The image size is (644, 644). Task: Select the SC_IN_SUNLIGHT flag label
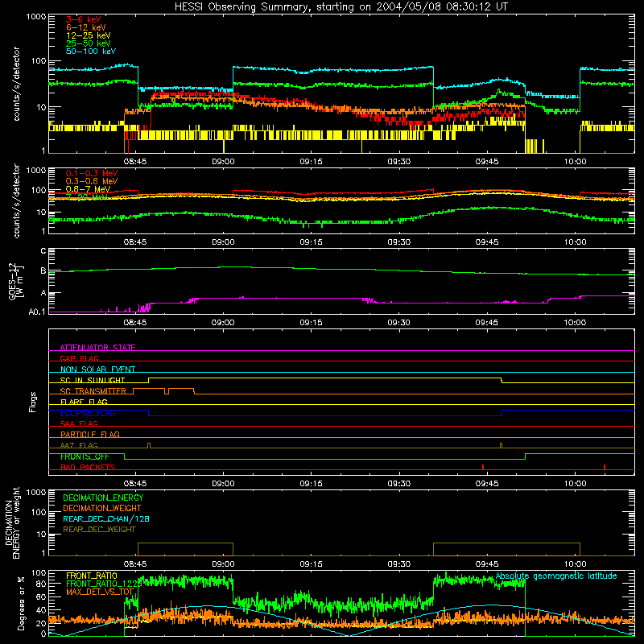93,380
